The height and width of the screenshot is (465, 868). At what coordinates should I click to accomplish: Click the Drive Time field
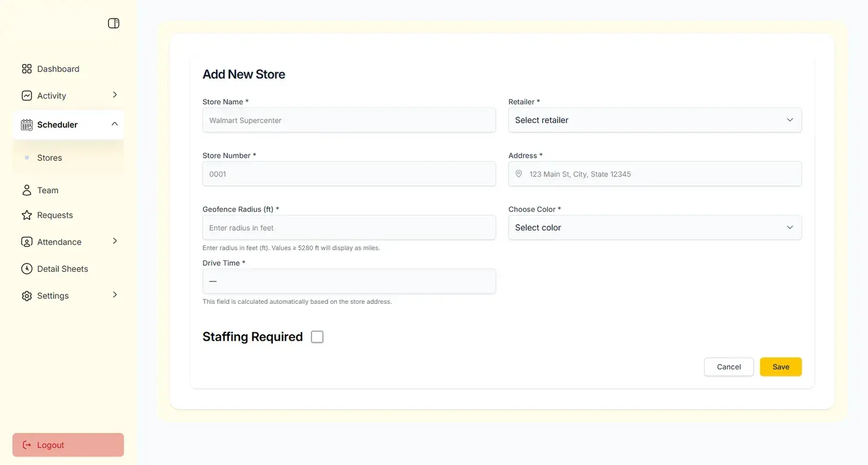tap(349, 281)
